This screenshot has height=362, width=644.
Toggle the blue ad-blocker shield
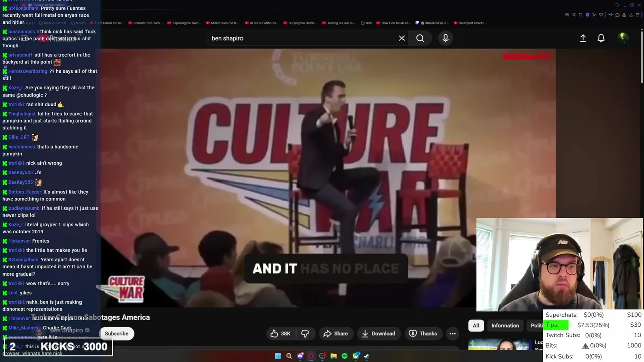click(587, 15)
